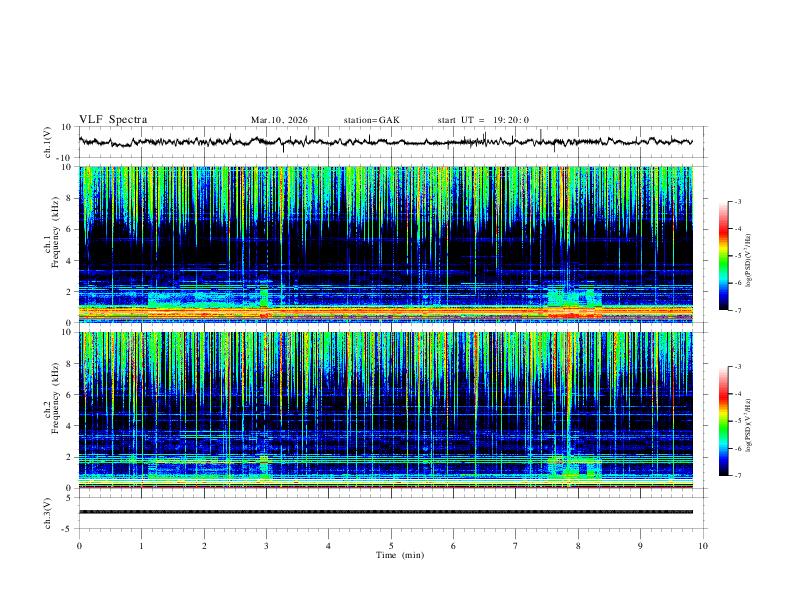The height and width of the screenshot is (612, 792).
Task: Click inside the ch.2 frequency spectrogram
Action: pos(385,410)
